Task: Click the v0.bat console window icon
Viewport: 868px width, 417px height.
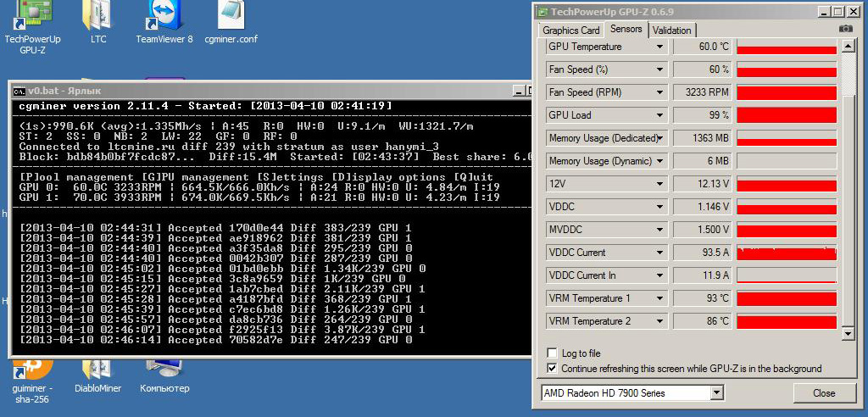Action: tap(19, 91)
